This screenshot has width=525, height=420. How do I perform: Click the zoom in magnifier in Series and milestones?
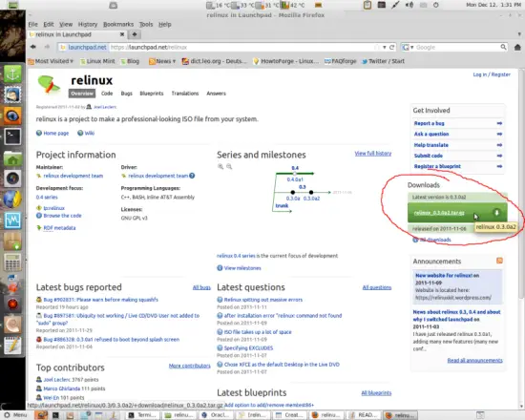tap(220, 166)
